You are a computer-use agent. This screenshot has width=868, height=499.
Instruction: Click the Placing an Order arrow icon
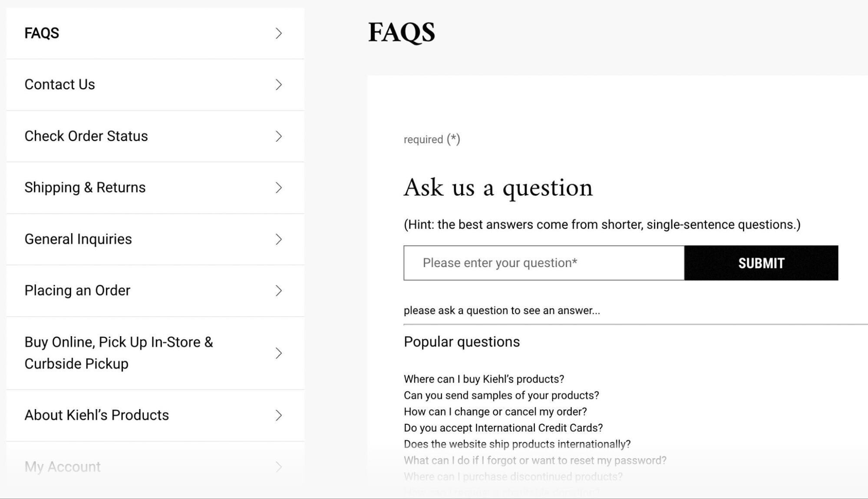point(278,291)
